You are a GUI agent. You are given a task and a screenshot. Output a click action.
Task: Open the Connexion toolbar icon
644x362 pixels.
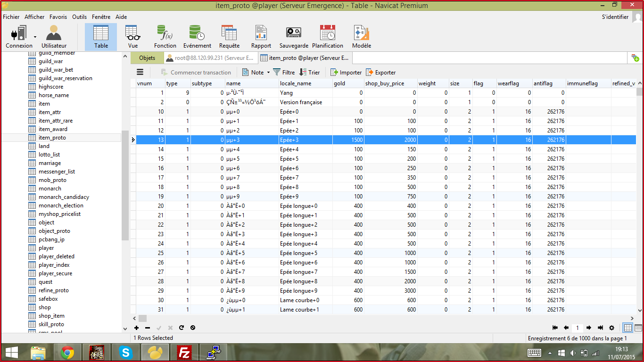tap(19, 37)
